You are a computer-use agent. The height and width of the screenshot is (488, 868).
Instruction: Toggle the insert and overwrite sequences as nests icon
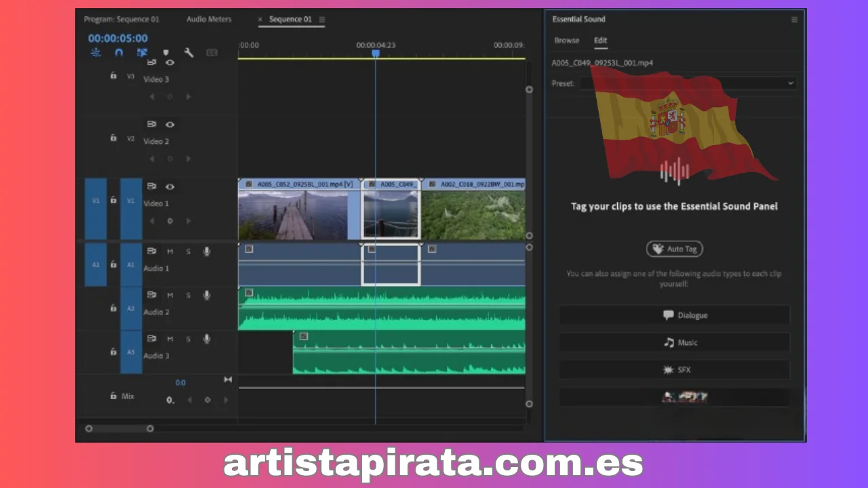[96, 52]
